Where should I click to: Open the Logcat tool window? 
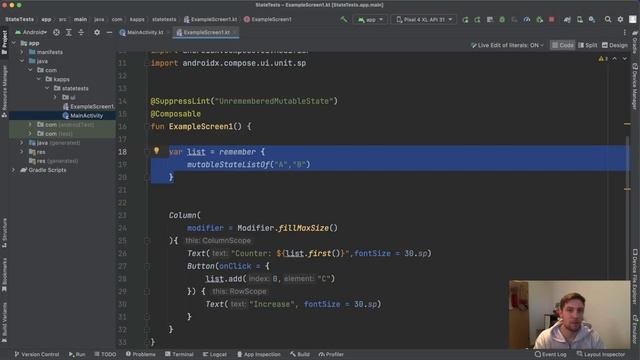[x=215, y=354]
